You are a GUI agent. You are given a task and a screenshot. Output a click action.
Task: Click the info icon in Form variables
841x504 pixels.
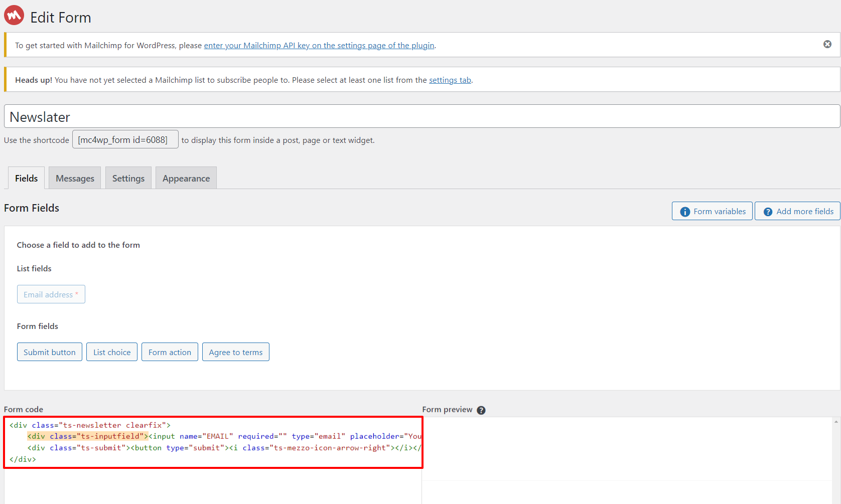click(x=684, y=212)
